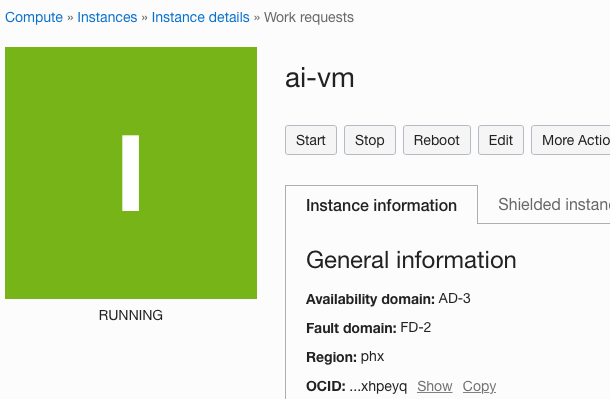
Task: Open the Compute breadcrumb link
Action: coord(34,18)
